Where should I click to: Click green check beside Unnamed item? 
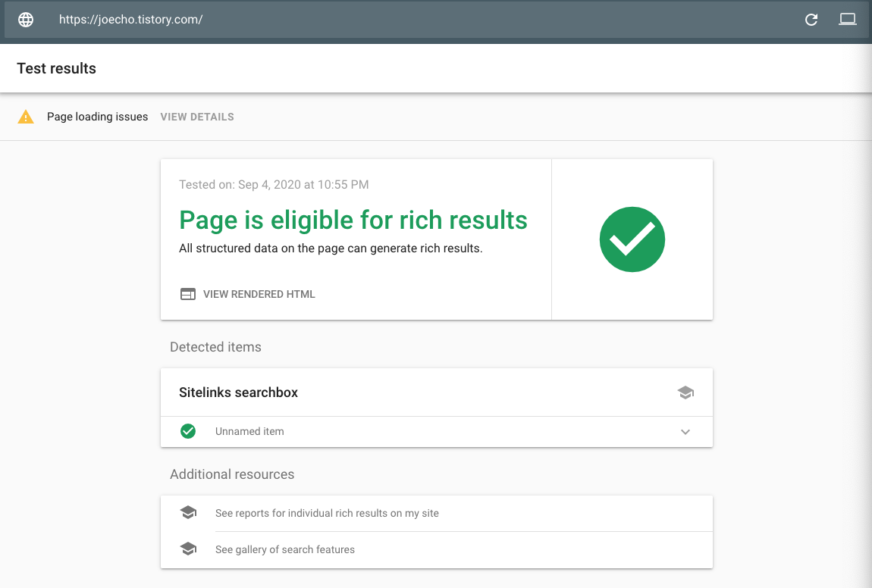coord(188,431)
